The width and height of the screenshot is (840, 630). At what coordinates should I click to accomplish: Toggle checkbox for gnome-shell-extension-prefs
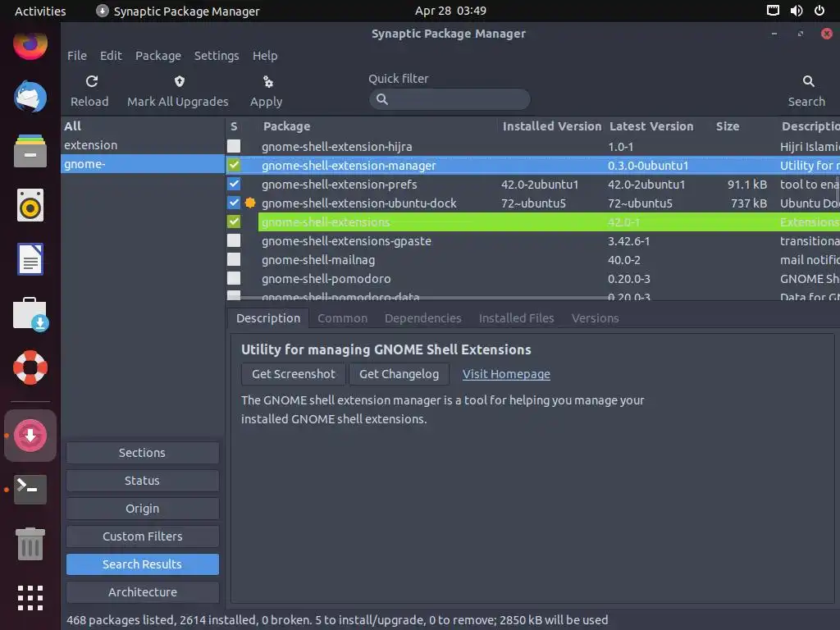[x=234, y=184]
